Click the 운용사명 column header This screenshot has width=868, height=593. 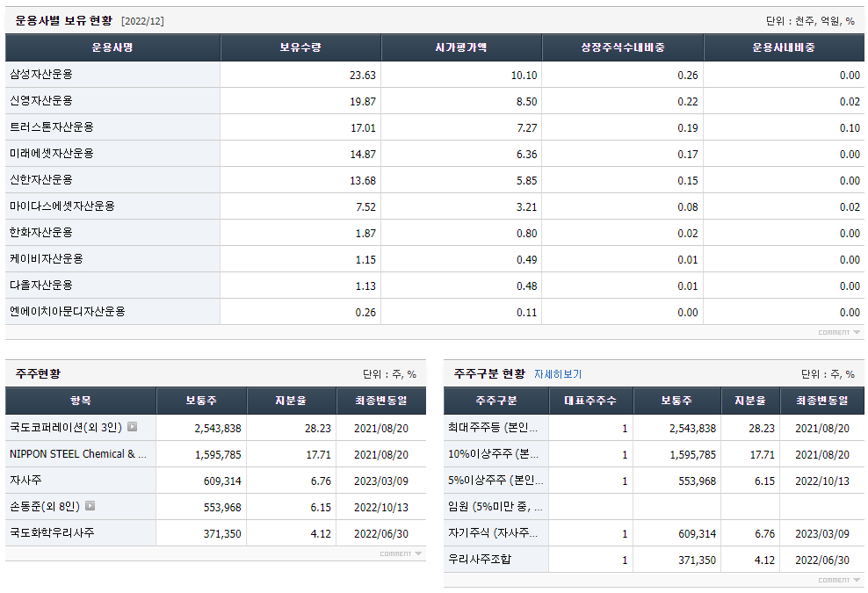112,47
